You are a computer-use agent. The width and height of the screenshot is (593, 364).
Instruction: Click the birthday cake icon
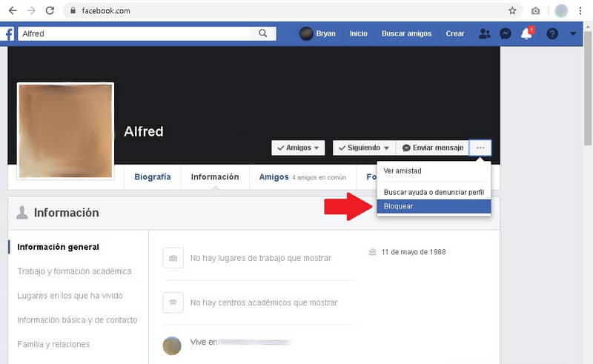tap(373, 252)
